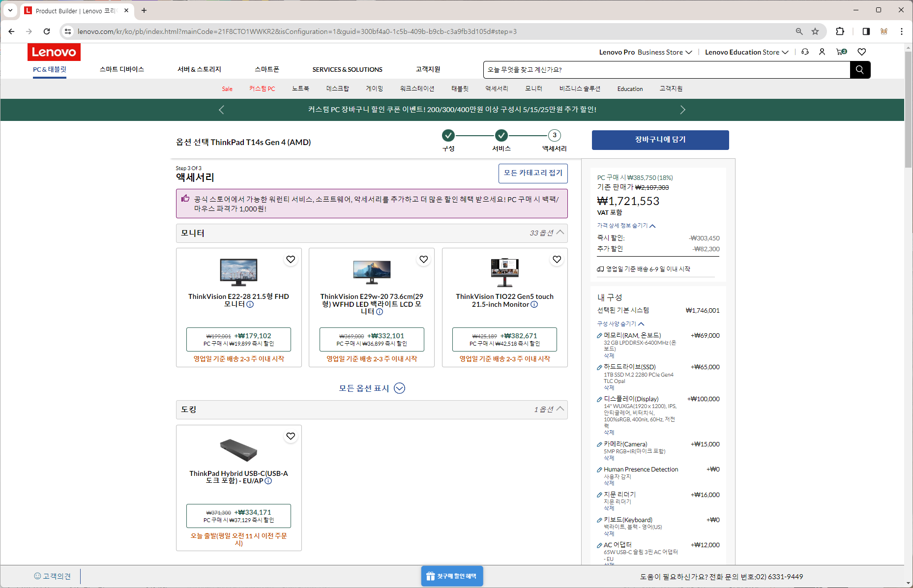Open the 스마트 디바이스 menu
This screenshot has width=913, height=588.
(122, 69)
